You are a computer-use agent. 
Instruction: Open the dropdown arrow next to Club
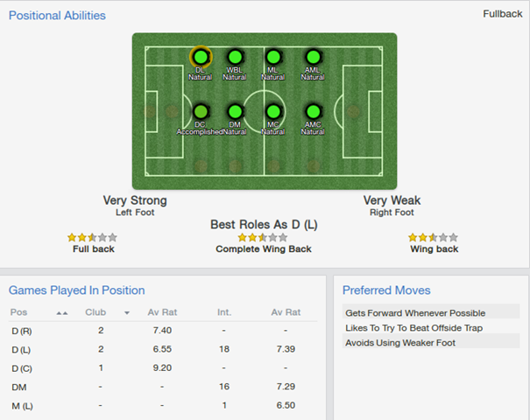[126, 312]
